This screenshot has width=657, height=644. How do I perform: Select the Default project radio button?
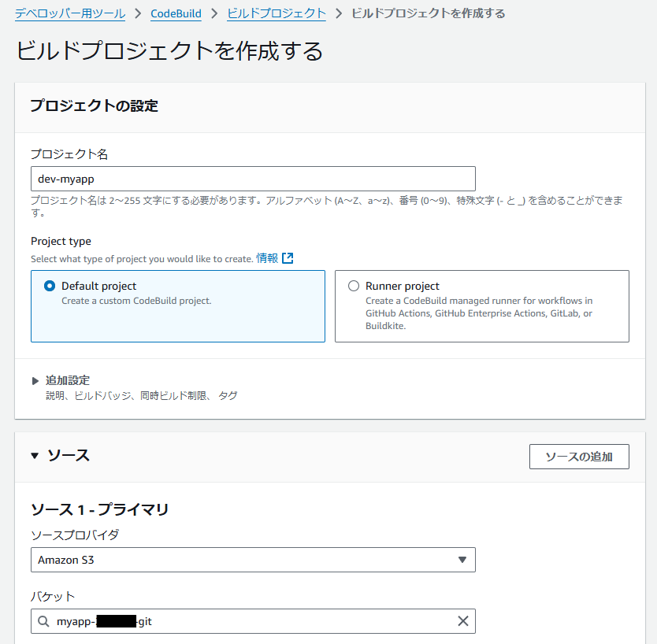[50, 286]
